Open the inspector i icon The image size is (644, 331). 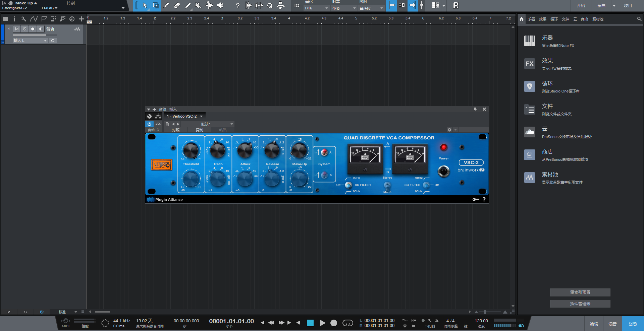(14, 19)
